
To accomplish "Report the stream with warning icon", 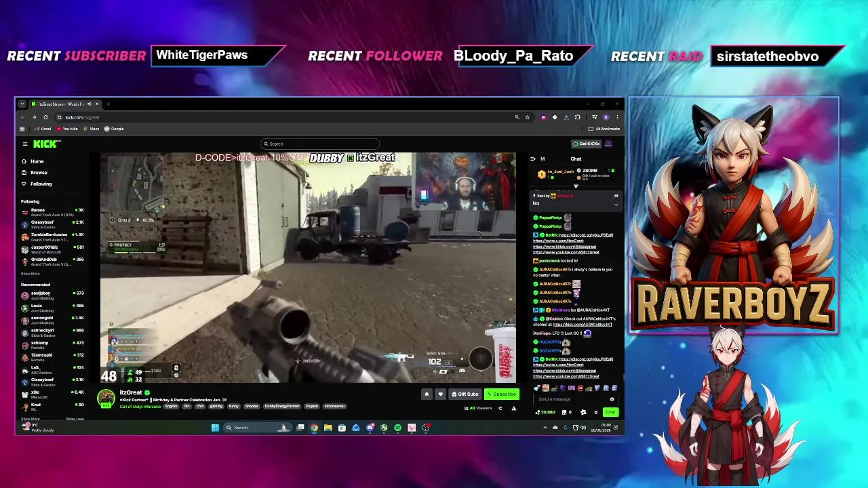I will click(x=513, y=408).
